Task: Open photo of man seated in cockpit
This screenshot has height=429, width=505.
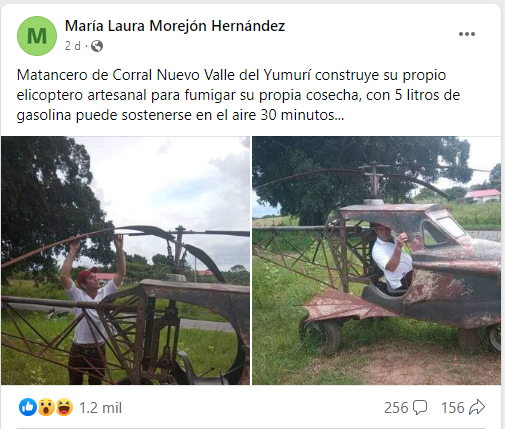Action: point(376,260)
